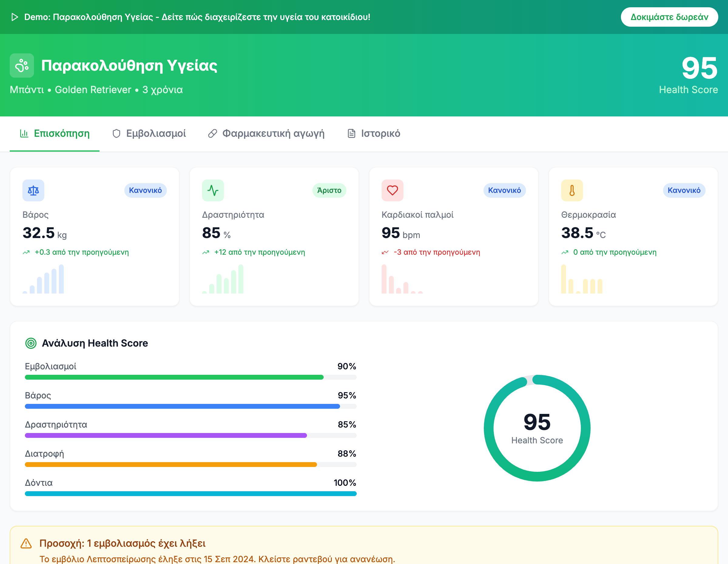728x564 pixels.
Task: Click the purple Δραστηριότητα 85% progress bar
Action: pyautogui.click(x=191, y=435)
